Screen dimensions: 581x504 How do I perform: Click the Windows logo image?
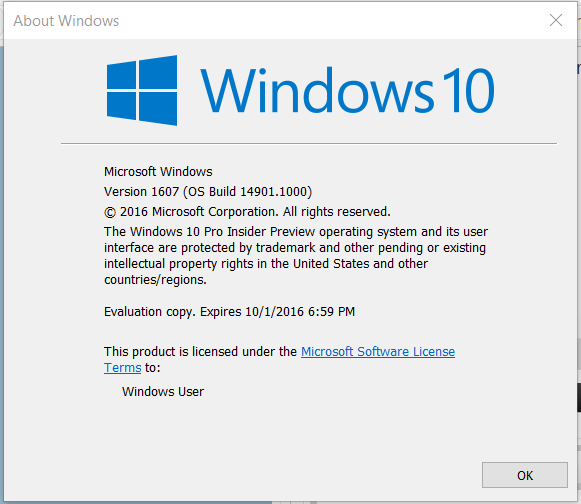(x=142, y=90)
